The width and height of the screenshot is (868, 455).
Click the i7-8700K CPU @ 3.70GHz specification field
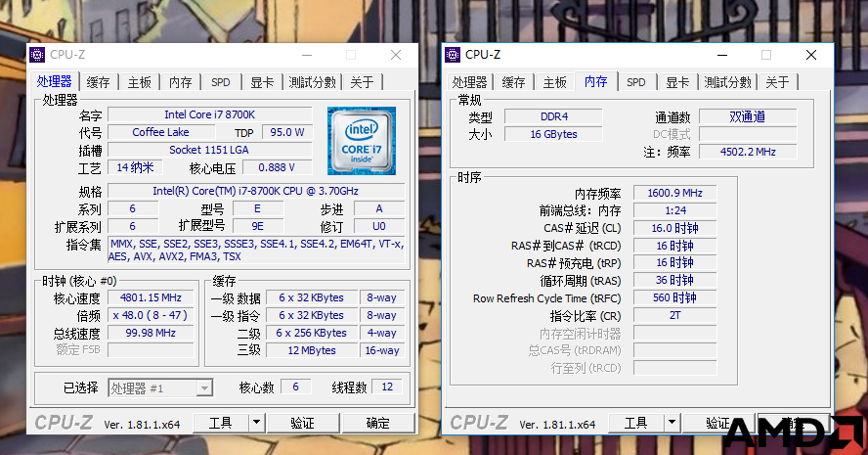coord(256,191)
